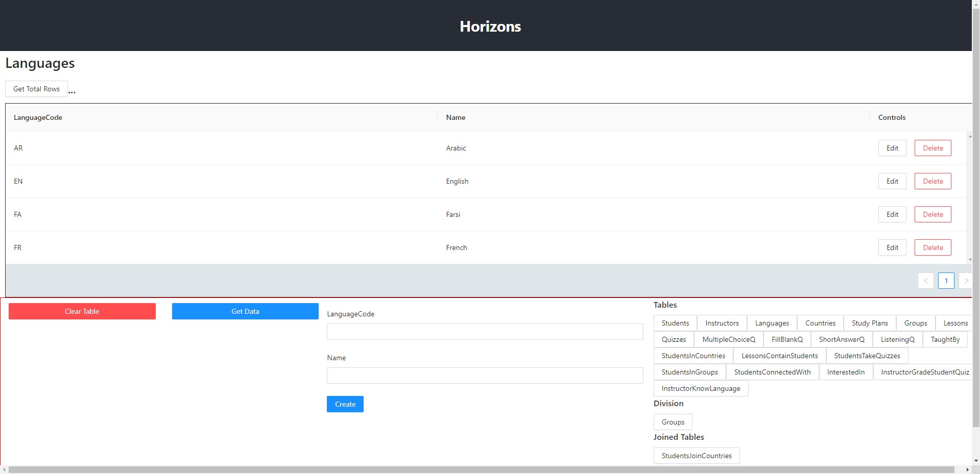Viewport: 980px width, 474px height.
Task: Click into the Name text field
Action: pos(485,376)
